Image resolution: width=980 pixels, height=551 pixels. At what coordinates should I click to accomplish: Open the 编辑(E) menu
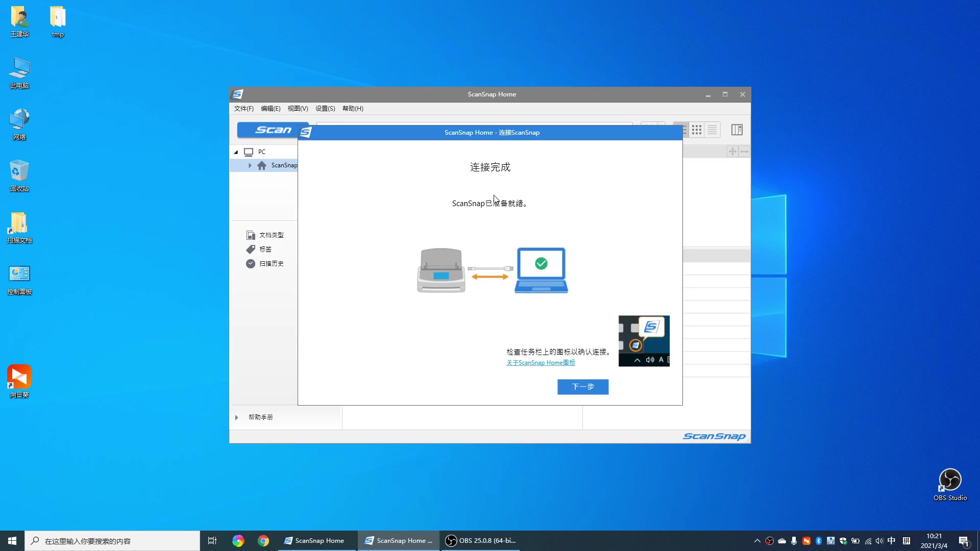tap(271, 109)
